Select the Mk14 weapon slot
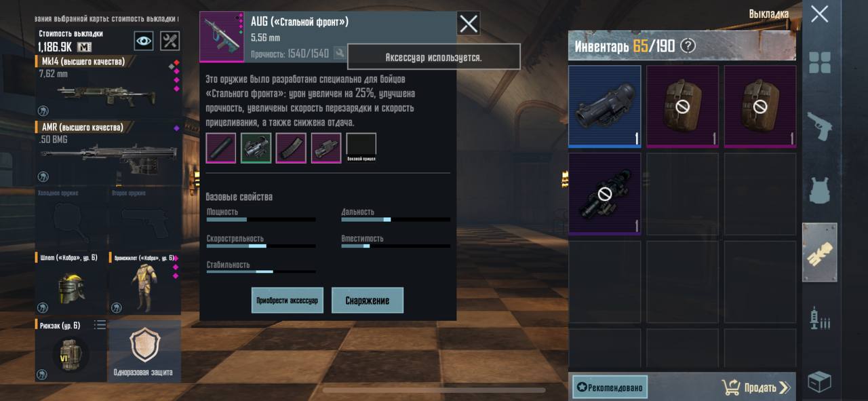868x401 pixels. pyautogui.click(x=108, y=87)
